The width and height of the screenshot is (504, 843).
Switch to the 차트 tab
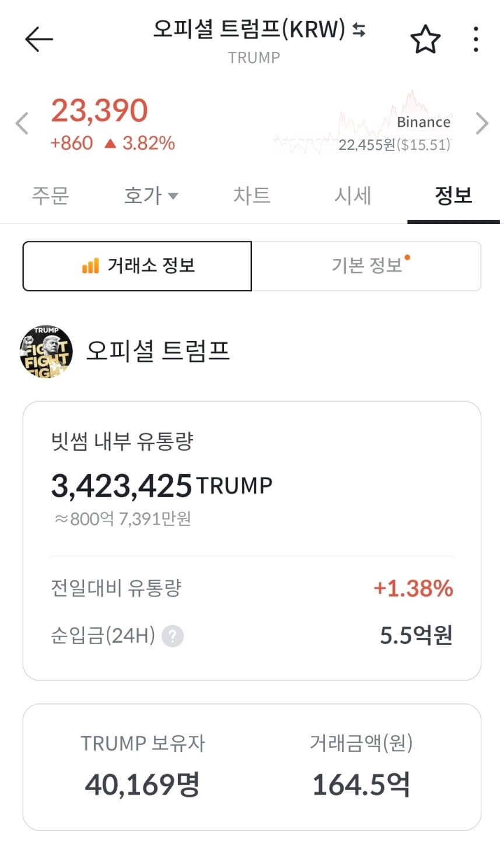[251, 196]
